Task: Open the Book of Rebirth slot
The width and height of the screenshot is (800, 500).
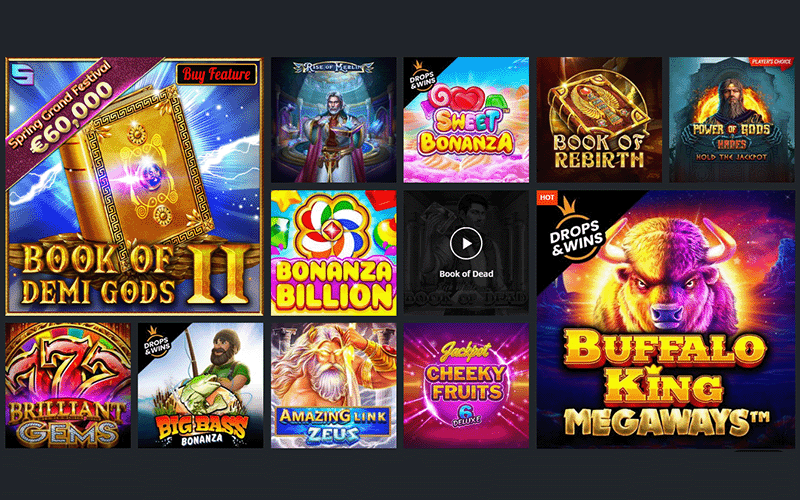Action: (x=599, y=120)
